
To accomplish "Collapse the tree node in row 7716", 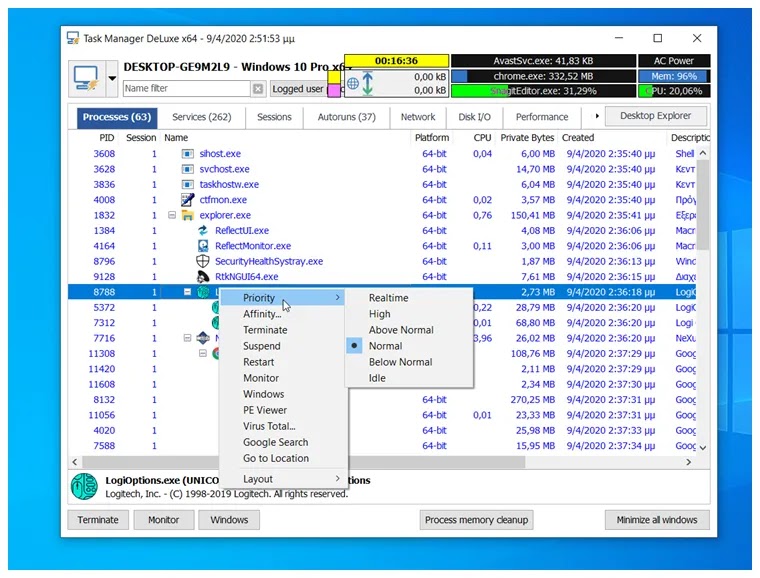I will [188, 338].
